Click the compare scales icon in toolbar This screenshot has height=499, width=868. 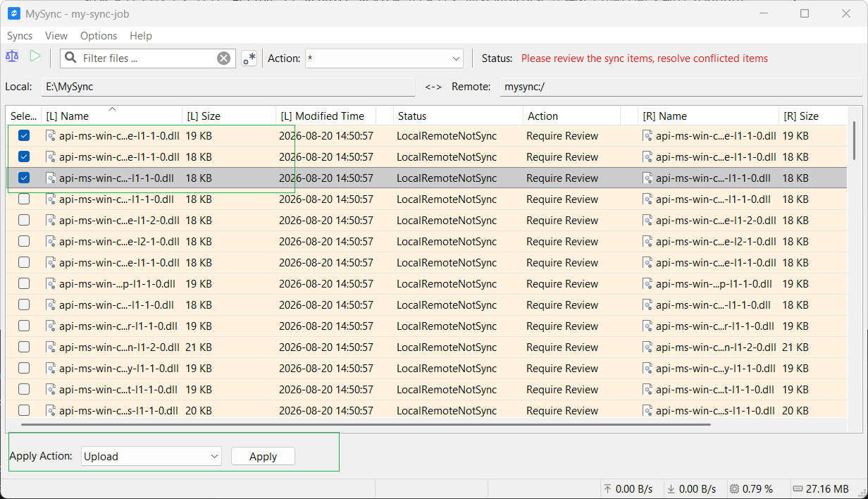tap(12, 56)
